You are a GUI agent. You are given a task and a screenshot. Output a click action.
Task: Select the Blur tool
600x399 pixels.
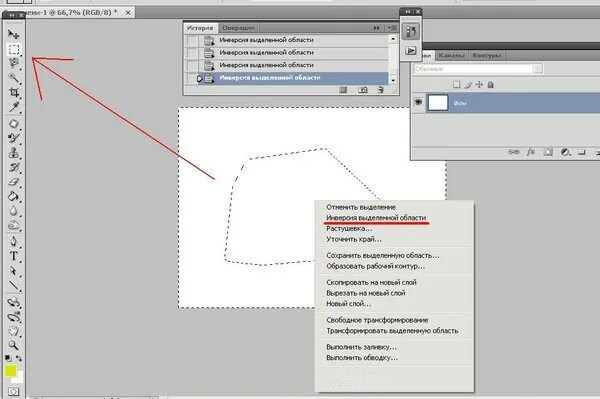pyautogui.click(x=14, y=211)
